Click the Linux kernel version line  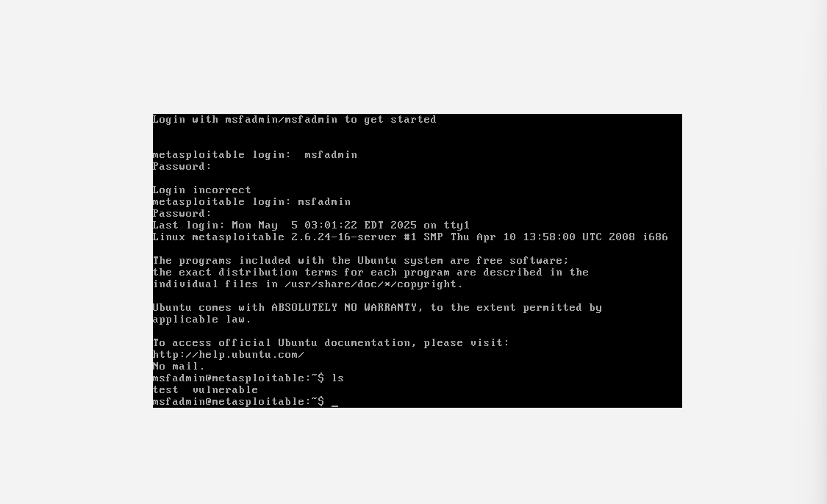click(410, 237)
